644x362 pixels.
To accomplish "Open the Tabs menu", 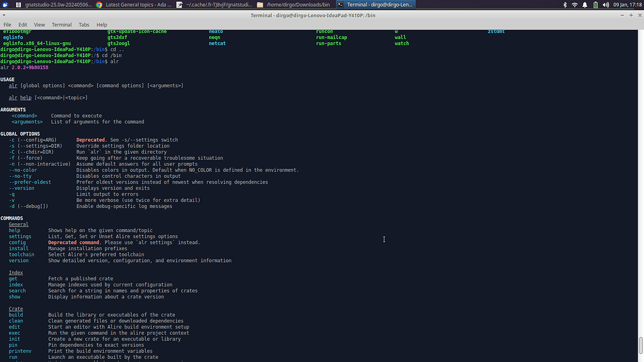I will coord(84,25).
